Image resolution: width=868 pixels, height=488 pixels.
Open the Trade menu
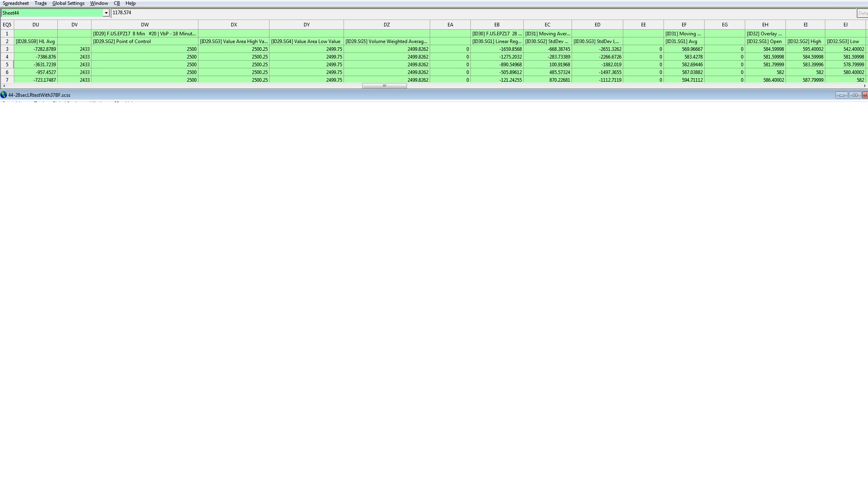(x=40, y=3)
